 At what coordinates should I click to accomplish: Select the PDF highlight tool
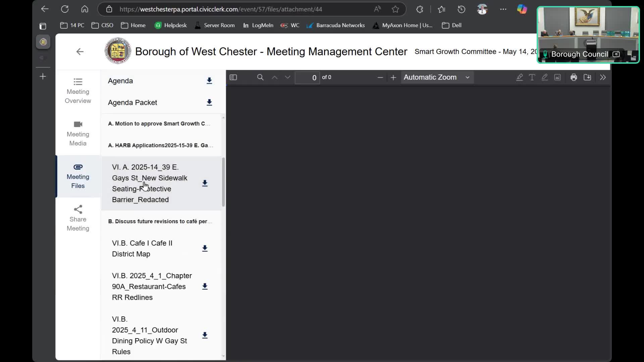point(520,77)
